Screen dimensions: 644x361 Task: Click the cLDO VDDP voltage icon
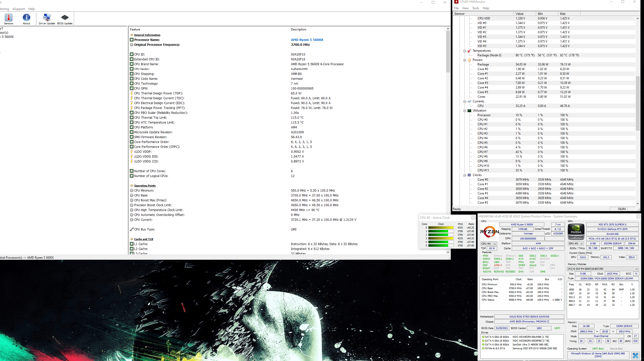click(132, 152)
